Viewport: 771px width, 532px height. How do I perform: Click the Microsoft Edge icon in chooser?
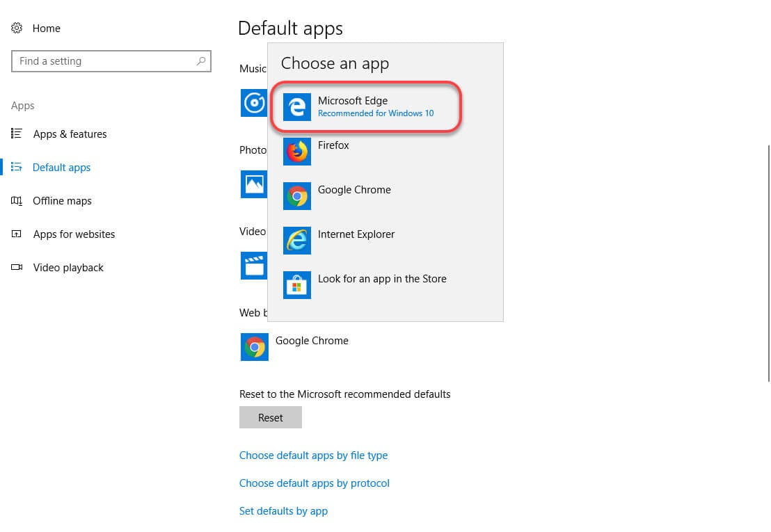point(297,106)
